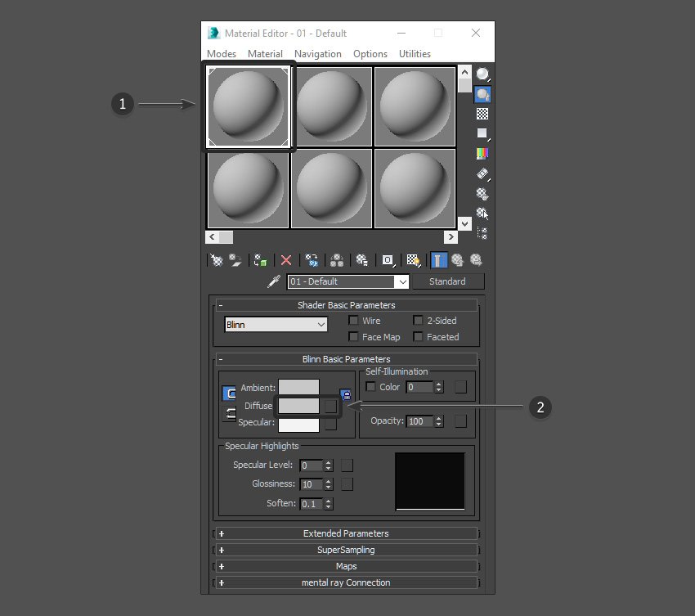Click Assign Material to Selection icon
This screenshot has height=616, width=695.
pos(261,260)
